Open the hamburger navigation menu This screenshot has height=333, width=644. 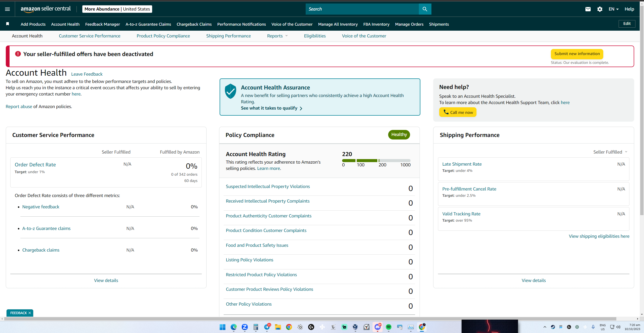tap(7, 9)
